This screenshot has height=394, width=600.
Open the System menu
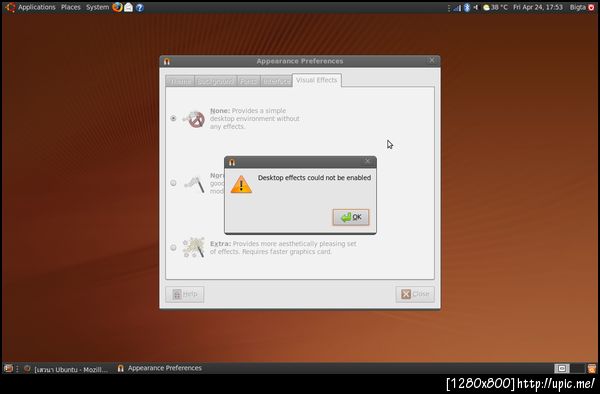point(97,7)
